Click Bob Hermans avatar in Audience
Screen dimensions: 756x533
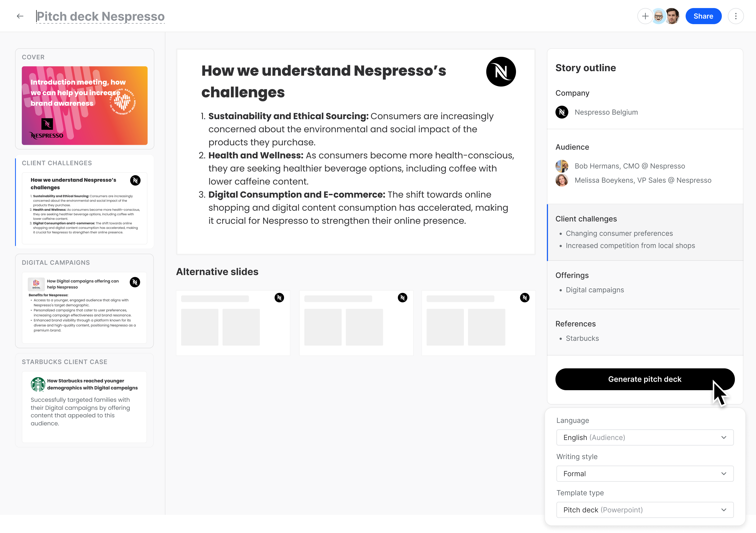562,166
